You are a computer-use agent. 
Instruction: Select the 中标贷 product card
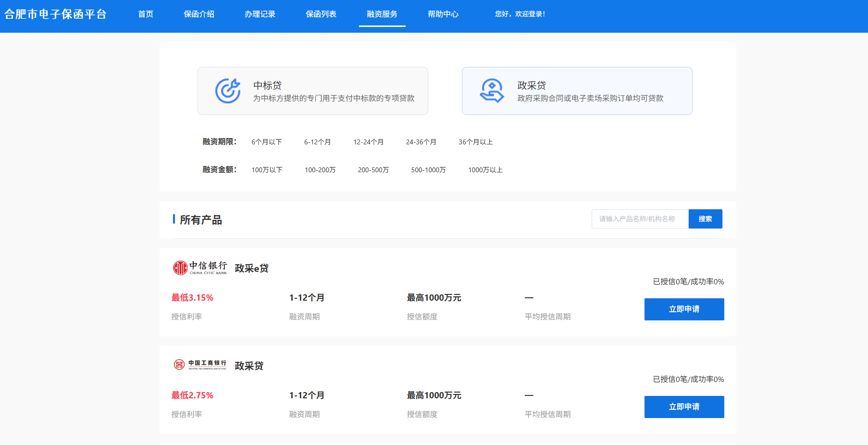coord(312,90)
